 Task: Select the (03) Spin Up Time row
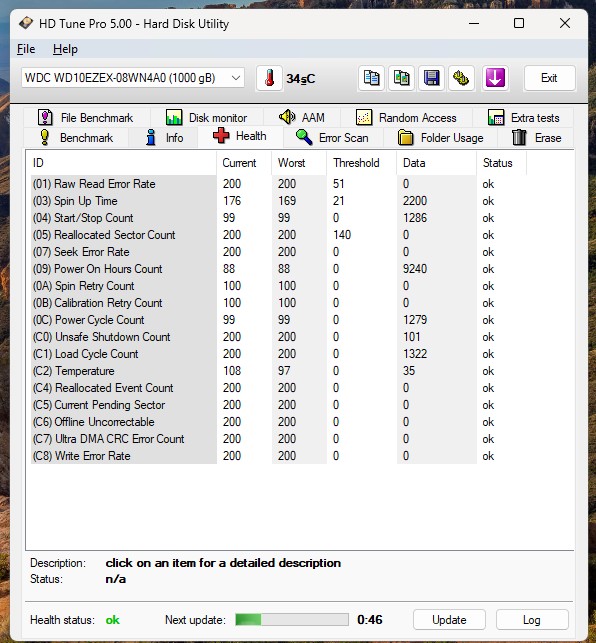click(278, 201)
